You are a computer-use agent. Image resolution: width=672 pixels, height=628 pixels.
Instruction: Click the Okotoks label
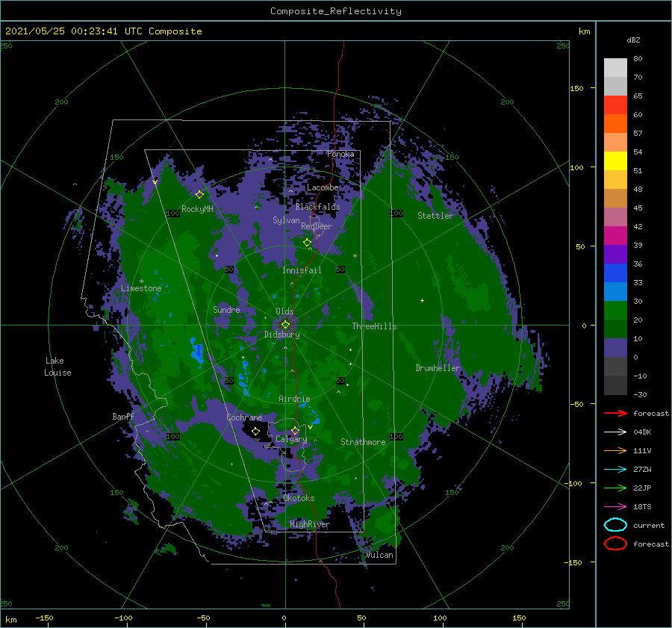tap(299, 498)
